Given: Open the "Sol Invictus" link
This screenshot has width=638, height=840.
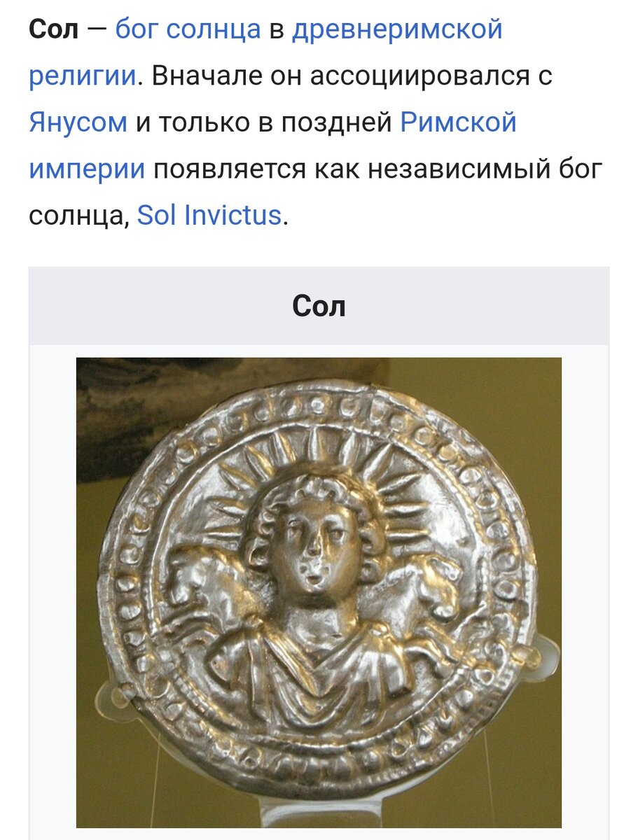Looking at the screenshot, I should click(209, 214).
